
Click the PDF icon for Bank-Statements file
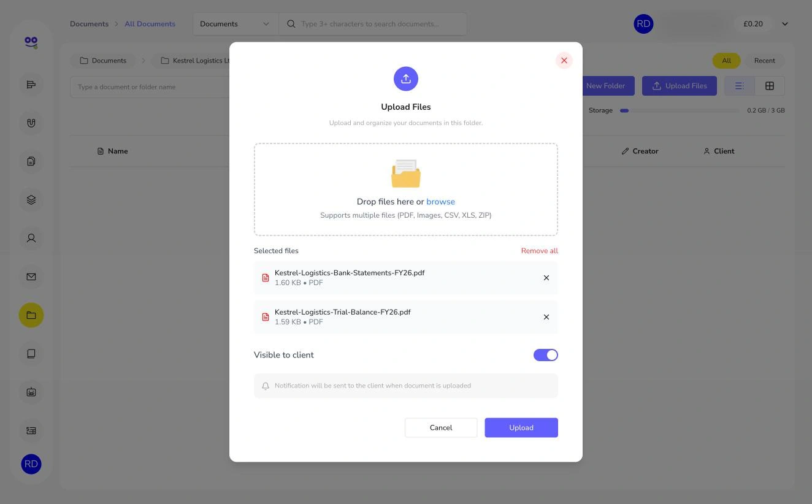coord(266,278)
